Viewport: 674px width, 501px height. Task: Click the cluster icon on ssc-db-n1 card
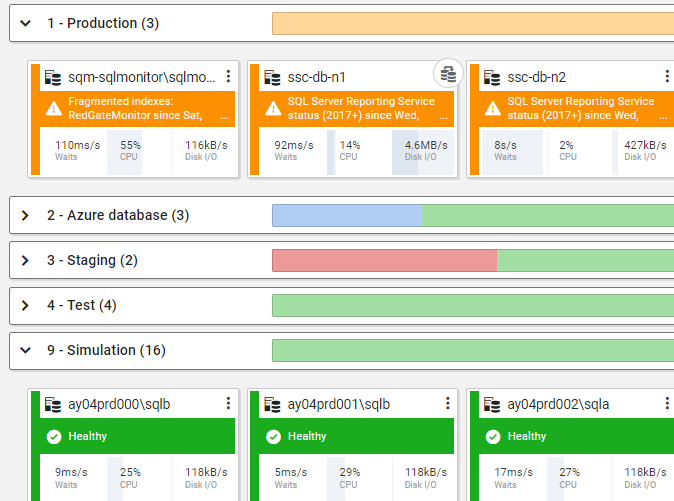(448, 73)
